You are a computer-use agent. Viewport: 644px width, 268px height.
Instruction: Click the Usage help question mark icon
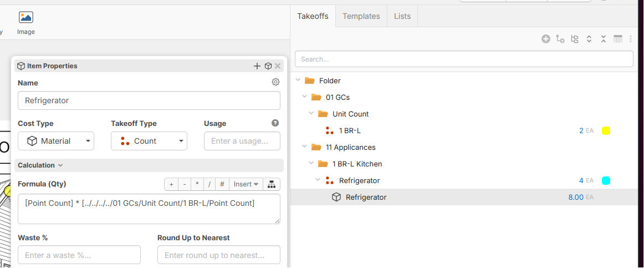click(x=275, y=123)
